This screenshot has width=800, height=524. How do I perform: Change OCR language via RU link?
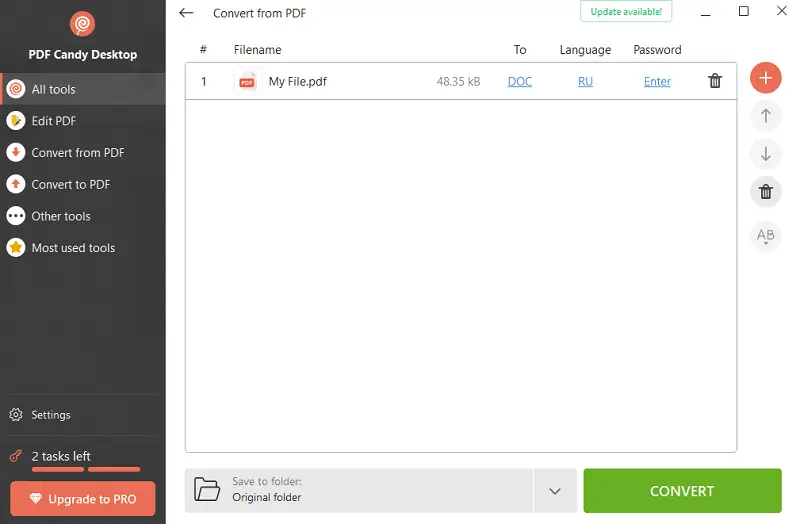point(585,82)
